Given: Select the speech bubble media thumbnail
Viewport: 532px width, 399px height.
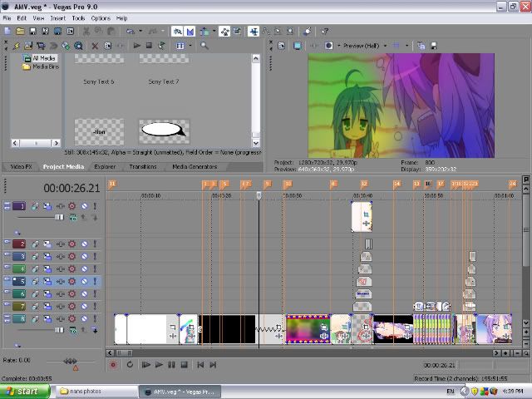Looking at the screenshot, I should click(x=164, y=131).
